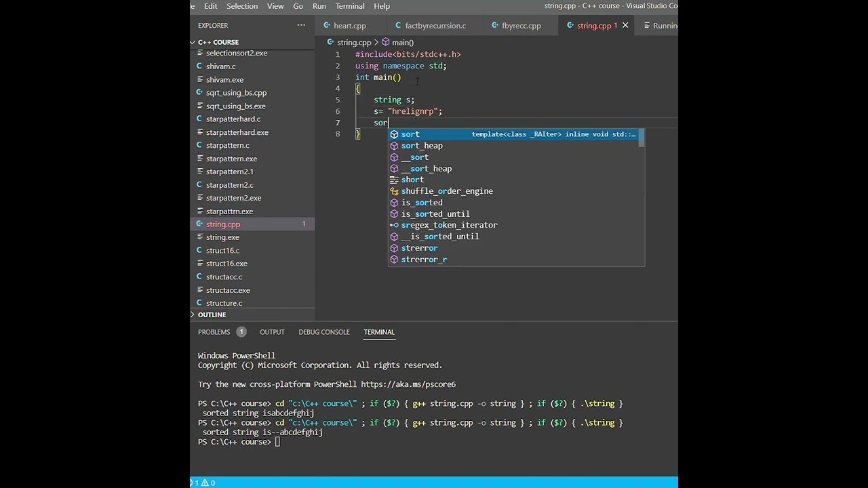The image size is (868, 488).
Task: Click the C icon beside shivam.c
Action: pos(199,66)
